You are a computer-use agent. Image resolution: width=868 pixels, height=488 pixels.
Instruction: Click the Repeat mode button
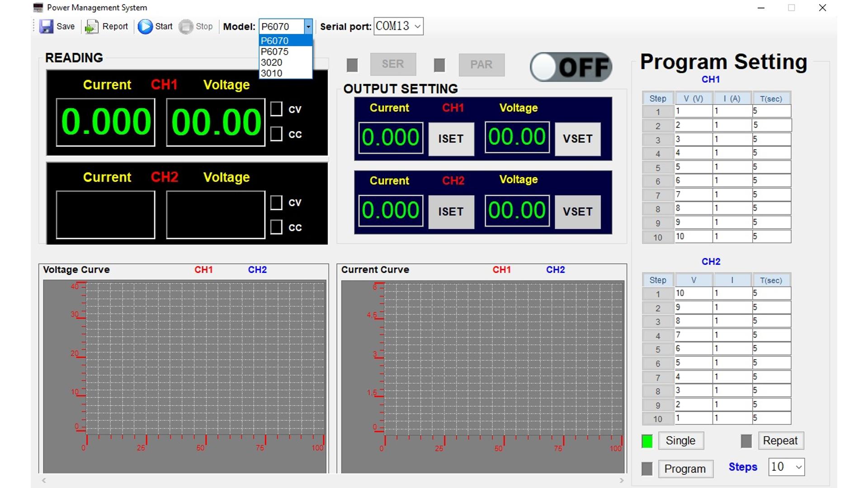[781, 441]
